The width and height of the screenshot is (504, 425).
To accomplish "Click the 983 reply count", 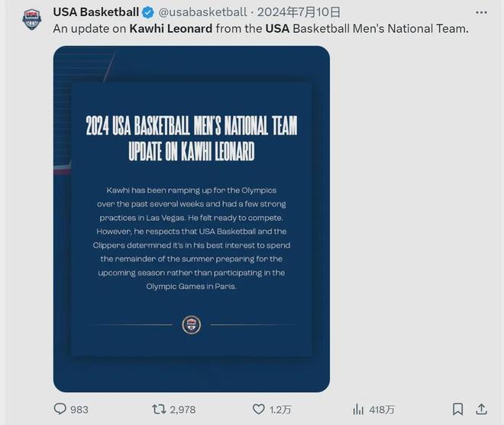I will click(x=79, y=410).
